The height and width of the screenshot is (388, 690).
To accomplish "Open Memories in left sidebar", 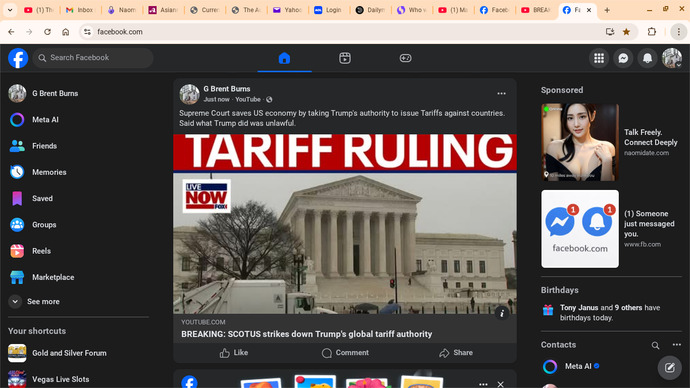I will [78, 172].
